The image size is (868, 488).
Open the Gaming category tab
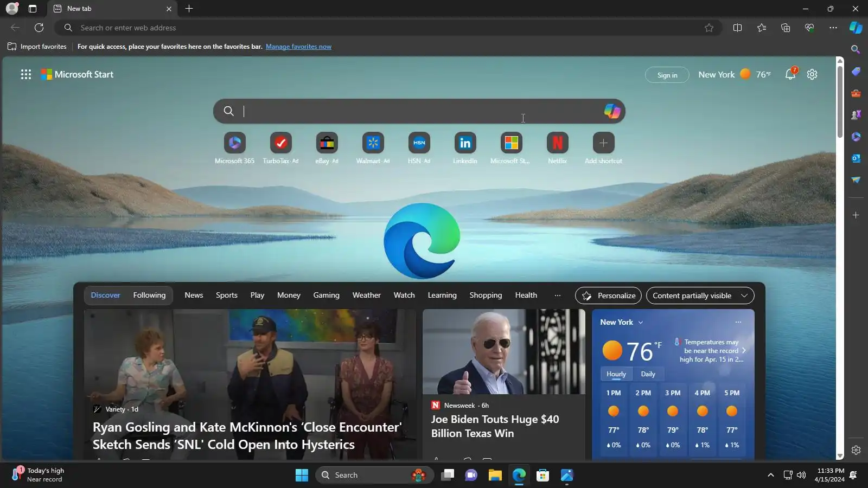326,296
